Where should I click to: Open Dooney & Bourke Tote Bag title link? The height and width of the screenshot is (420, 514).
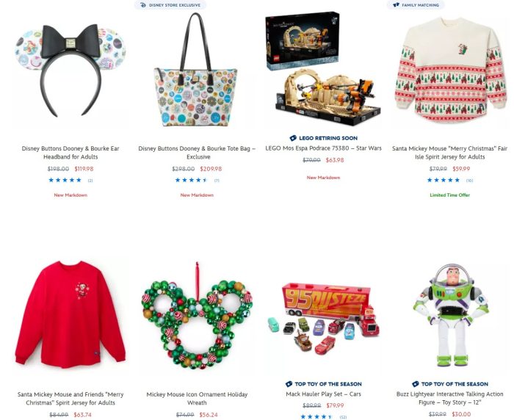197,153
